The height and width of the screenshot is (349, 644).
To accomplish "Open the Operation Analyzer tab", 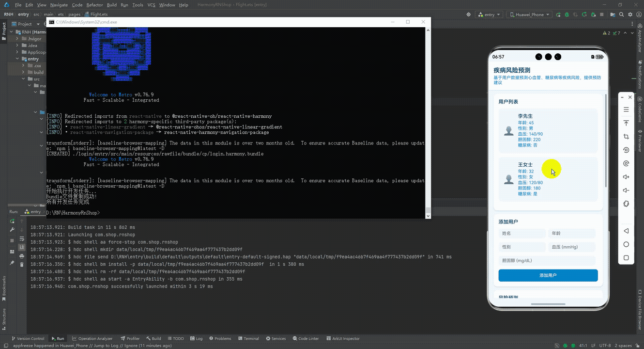I will point(92,338).
